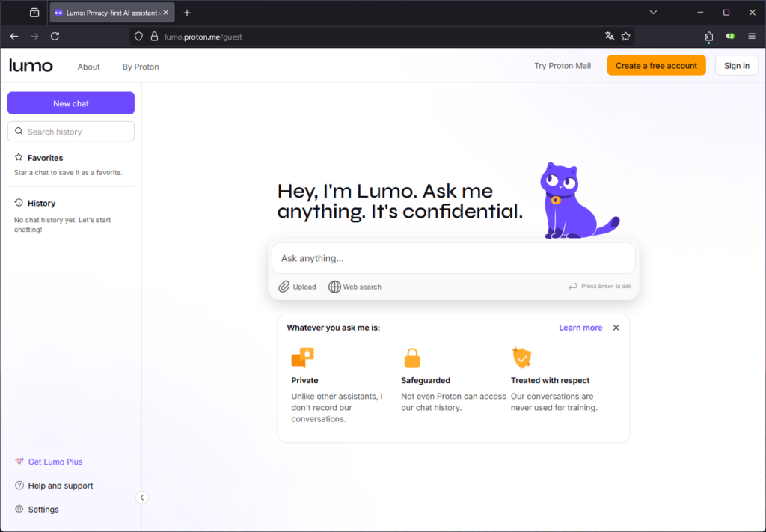The width and height of the screenshot is (766, 532).
Task: Click the History heading text
Action: click(42, 204)
